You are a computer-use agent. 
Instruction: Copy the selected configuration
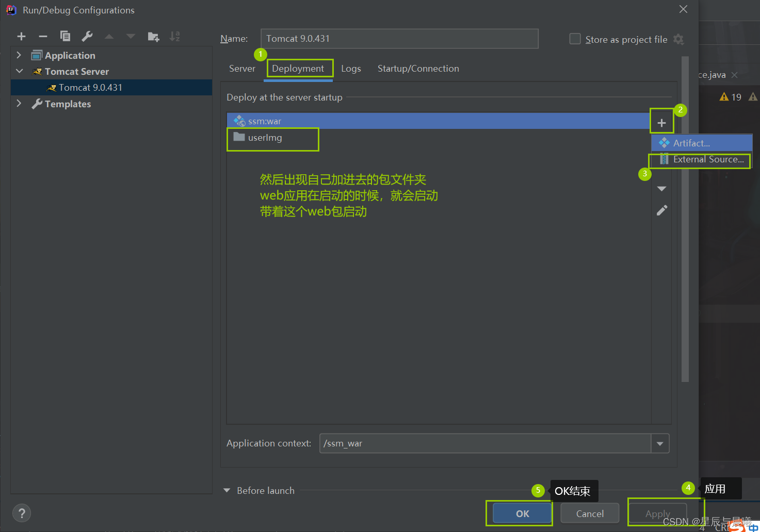tap(65, 36)
